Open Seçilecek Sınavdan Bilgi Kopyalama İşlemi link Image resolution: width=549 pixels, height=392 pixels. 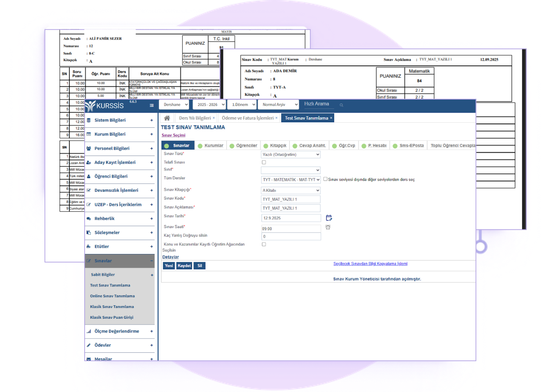(370, 264)
